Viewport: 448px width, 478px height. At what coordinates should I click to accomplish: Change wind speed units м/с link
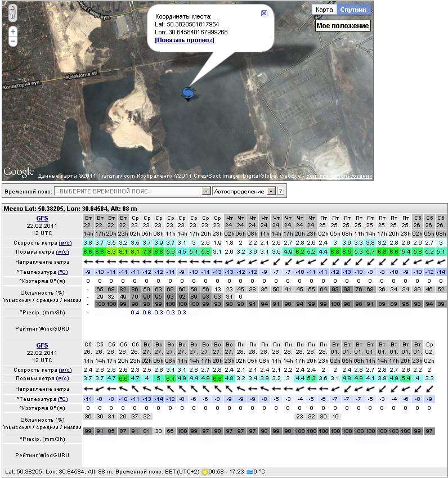tap(65, 242)
